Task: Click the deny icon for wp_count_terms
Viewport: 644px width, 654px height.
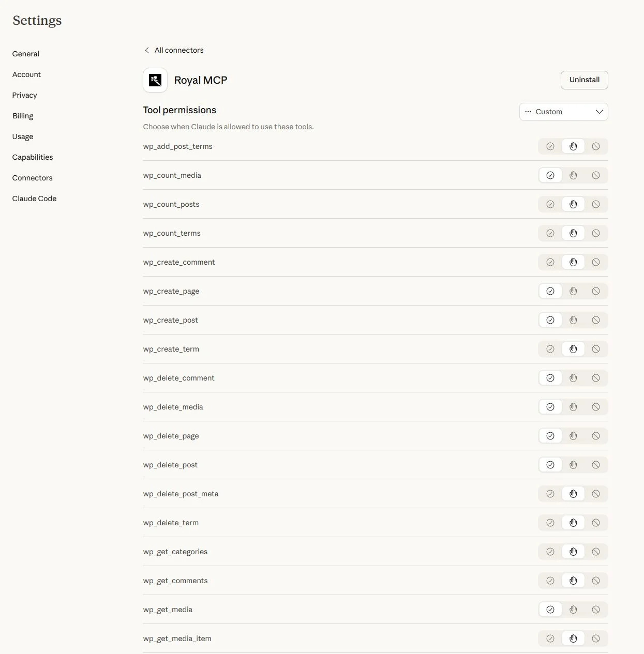Action: pyautogui.click(x=596, y=233)
